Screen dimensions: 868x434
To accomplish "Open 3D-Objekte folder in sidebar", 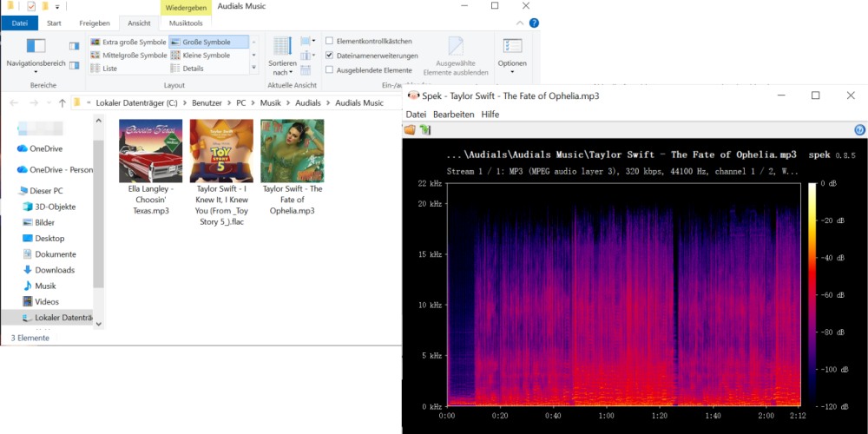I will click(49, 207).
